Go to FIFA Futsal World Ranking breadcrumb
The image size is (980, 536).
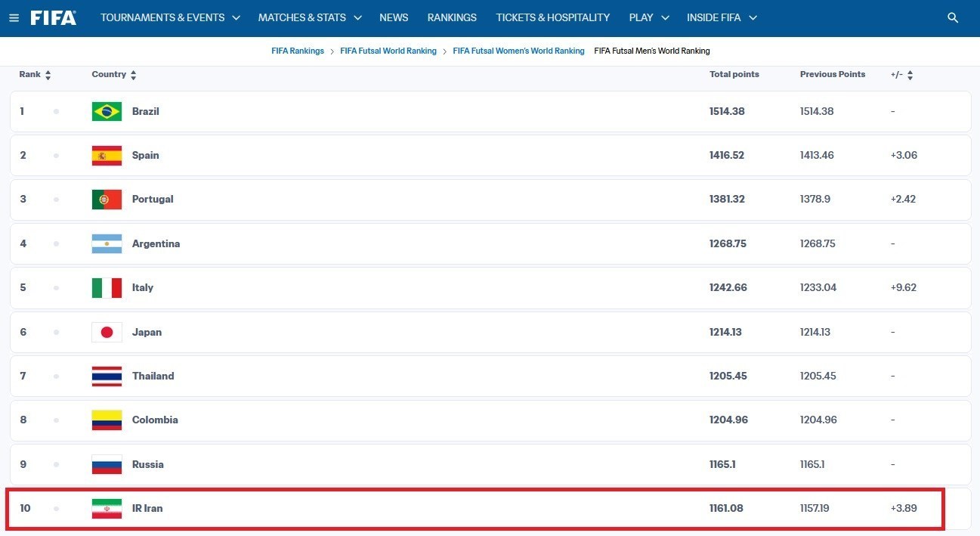tap(388, 51)
